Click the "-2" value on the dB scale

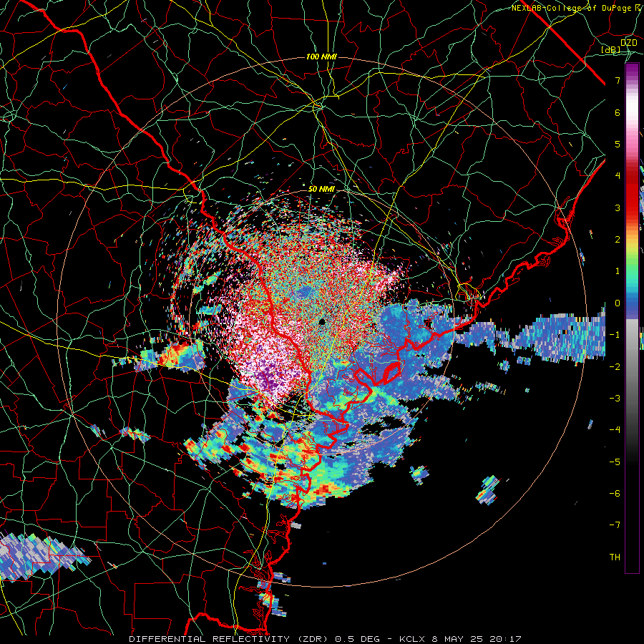click(x=615, y=367)
